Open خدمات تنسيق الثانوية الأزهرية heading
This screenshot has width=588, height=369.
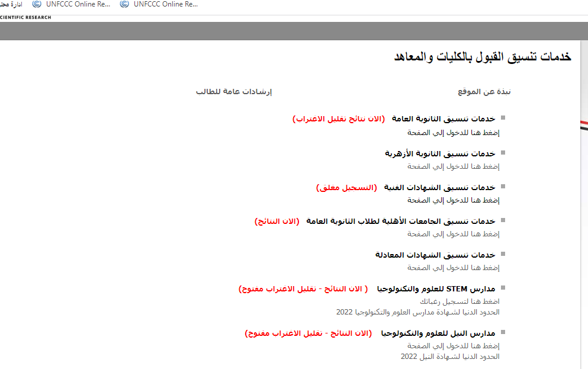[439, 153]
